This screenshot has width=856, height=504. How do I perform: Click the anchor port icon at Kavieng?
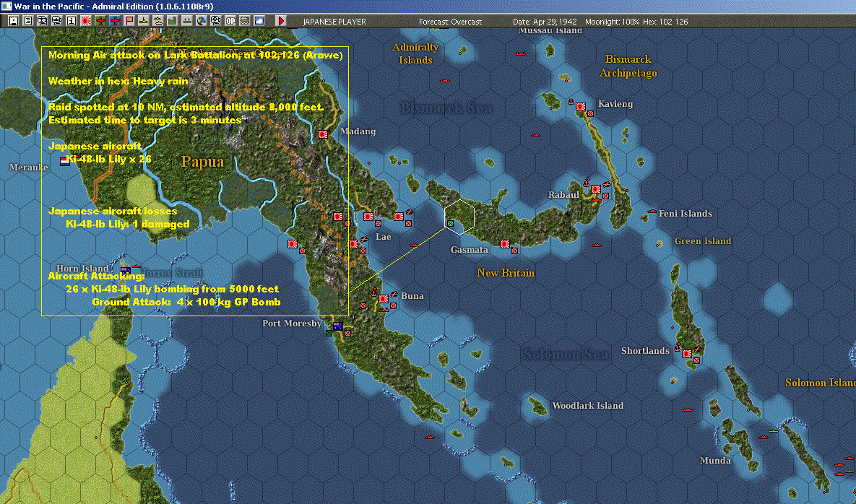click(571, 102)
